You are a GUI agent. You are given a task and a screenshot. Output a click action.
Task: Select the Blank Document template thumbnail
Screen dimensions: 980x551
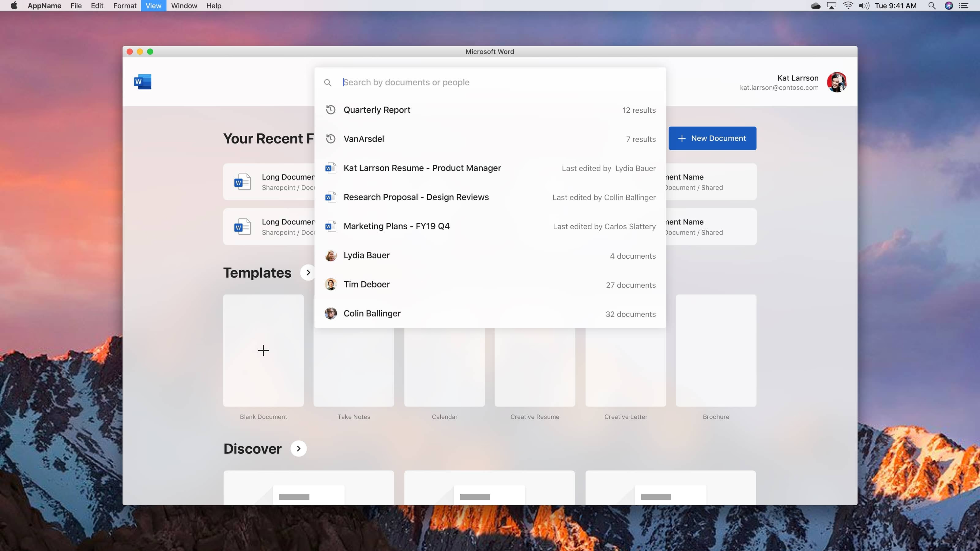click(263, 350)
